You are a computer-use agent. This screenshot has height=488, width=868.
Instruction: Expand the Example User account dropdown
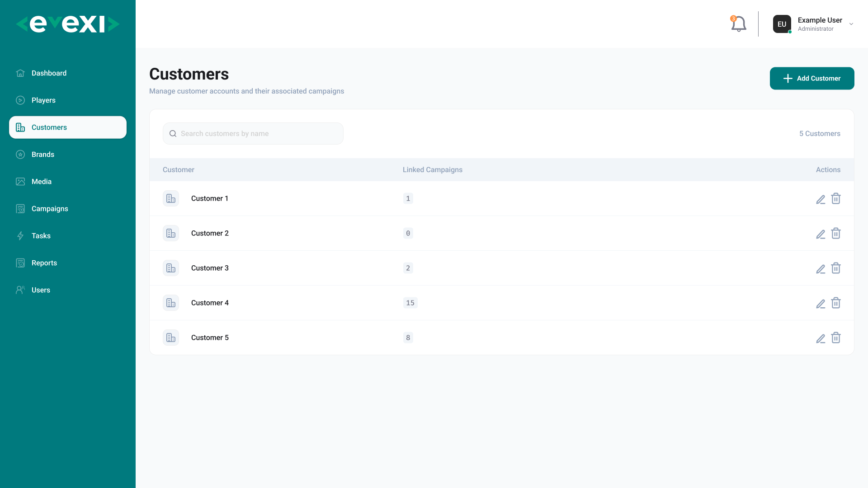pos(851,24)
